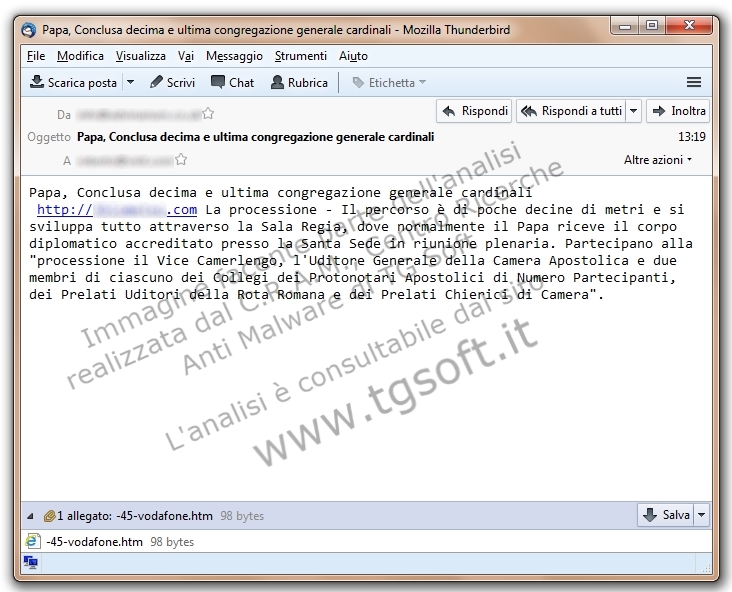Expand the Scarica posta dropdown arrow

point(131,83)
